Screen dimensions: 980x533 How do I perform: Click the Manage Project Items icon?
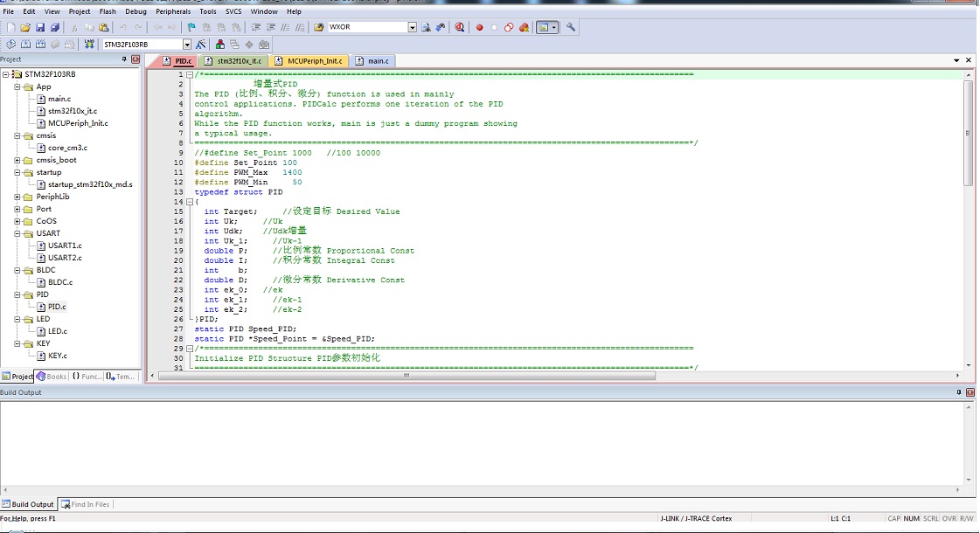[x=219, y=45]
